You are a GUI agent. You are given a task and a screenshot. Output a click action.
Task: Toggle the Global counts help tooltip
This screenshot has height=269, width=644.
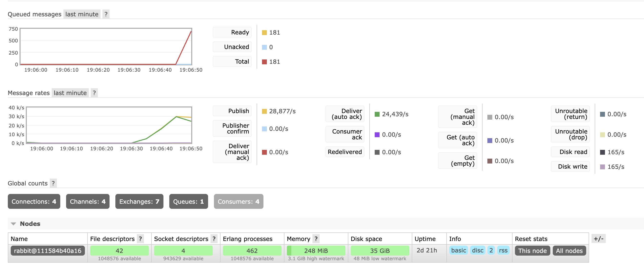click(x=52, y=183)
